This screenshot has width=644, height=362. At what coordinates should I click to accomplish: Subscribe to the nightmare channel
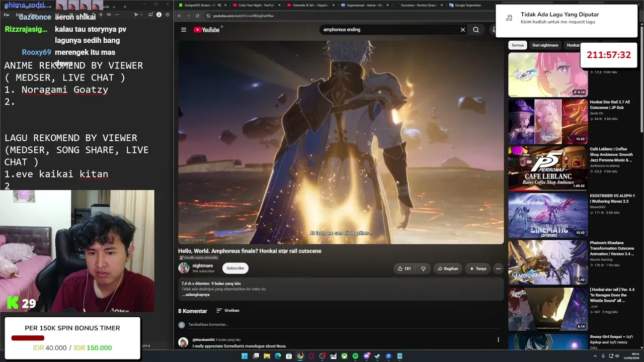point(235,268)
